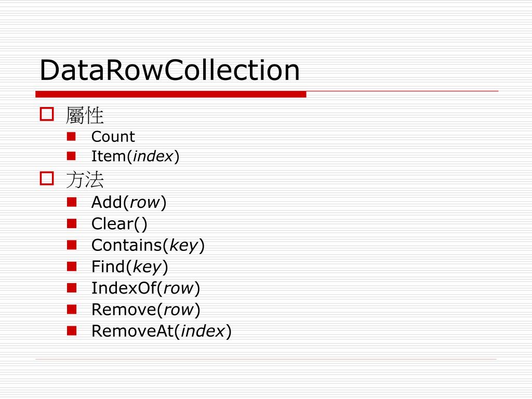Click the red bullet next to Clear()
Screen dimensions: 532x399
pos(72,223)
